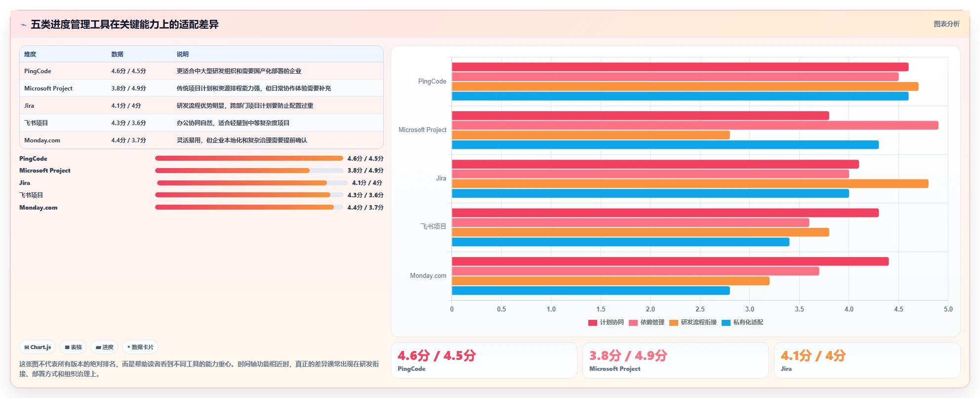Click the 飞书项目 progress bar
Screen dimensions: 980x398
click(249, 195)
